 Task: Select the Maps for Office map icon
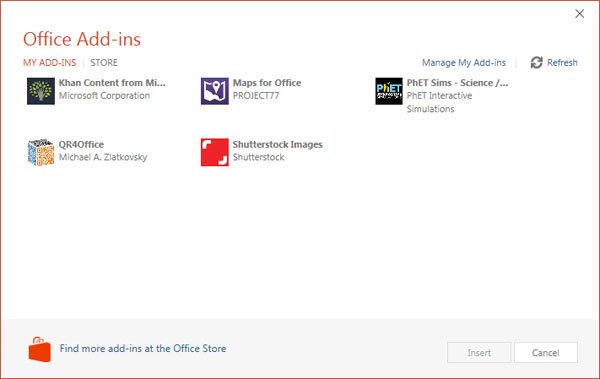pos(215,91)
